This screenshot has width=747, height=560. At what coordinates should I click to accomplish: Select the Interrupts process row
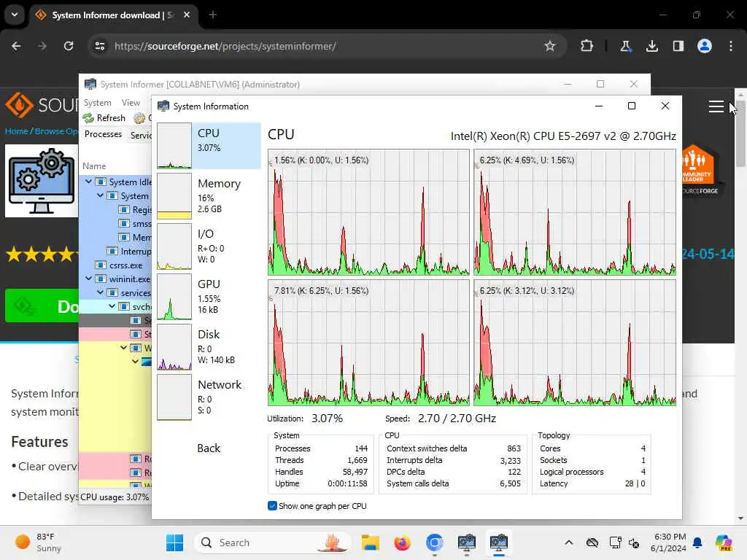(x=115, y=251)
